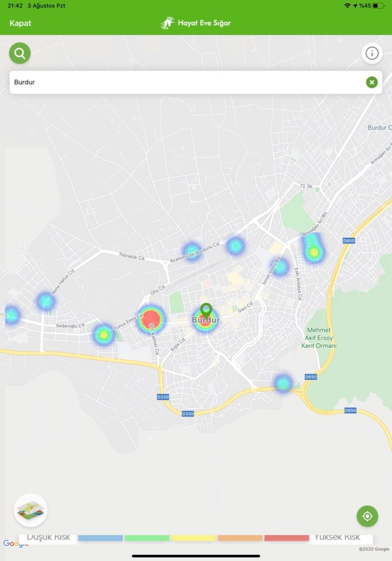This screenshot has width=392, height=561.
Task: Clear the Burdur search text
Action: pyautogui.click(x=372, y=82)
